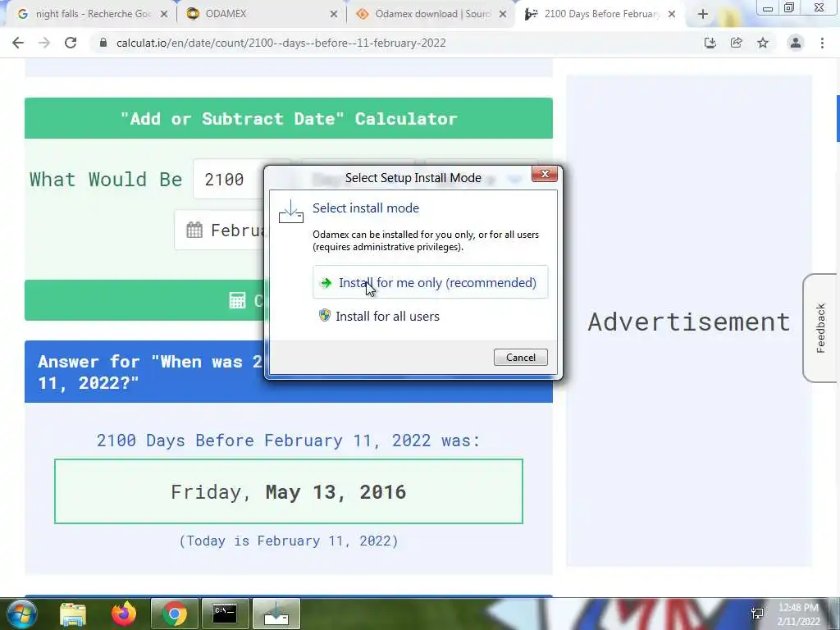Open Chrome three-dot menu
This screenshot has width=840, height=630.
[822, 43]
